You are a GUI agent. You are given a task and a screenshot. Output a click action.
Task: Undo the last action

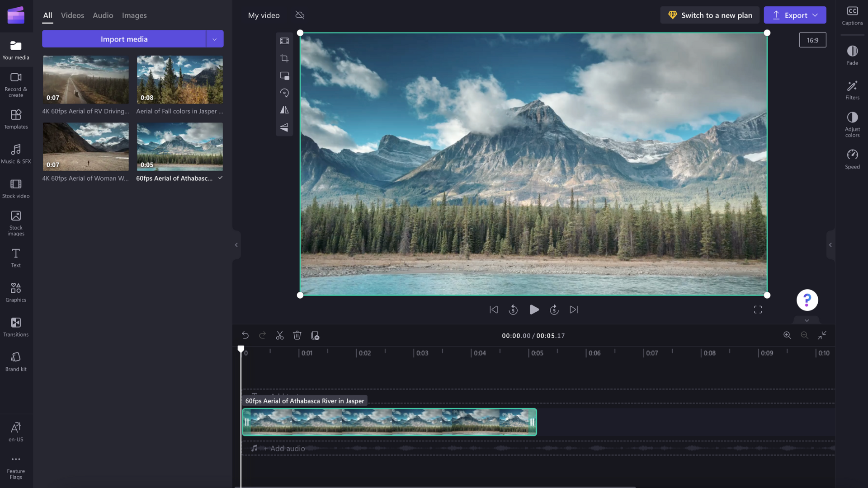245,335
